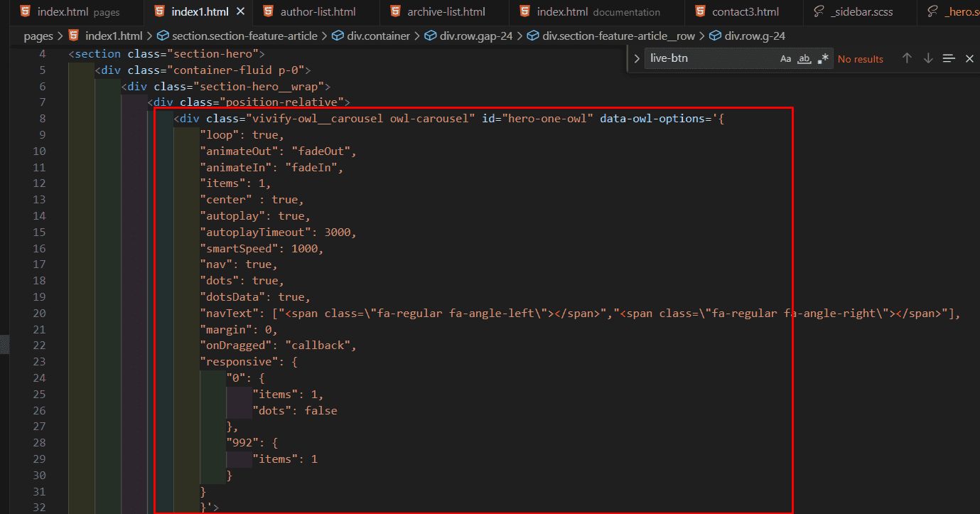Viewport: 980px width, 514px height.
Task: Go to next match arrow
Action: 928,58
